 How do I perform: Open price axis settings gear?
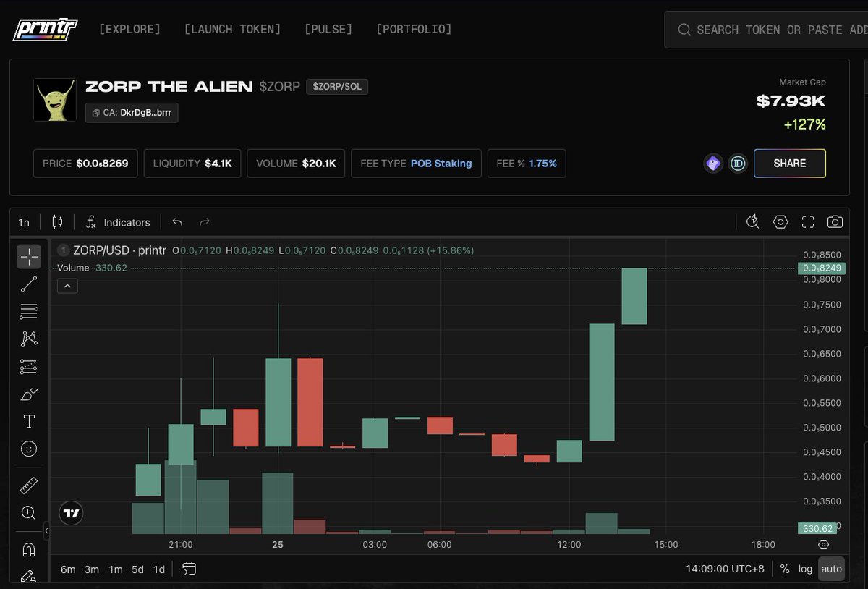coord(823,545)
